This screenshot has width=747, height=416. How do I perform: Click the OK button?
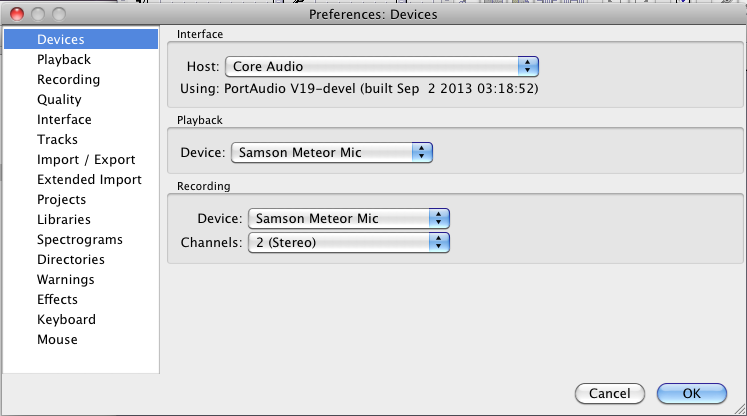tap(692, 393)
